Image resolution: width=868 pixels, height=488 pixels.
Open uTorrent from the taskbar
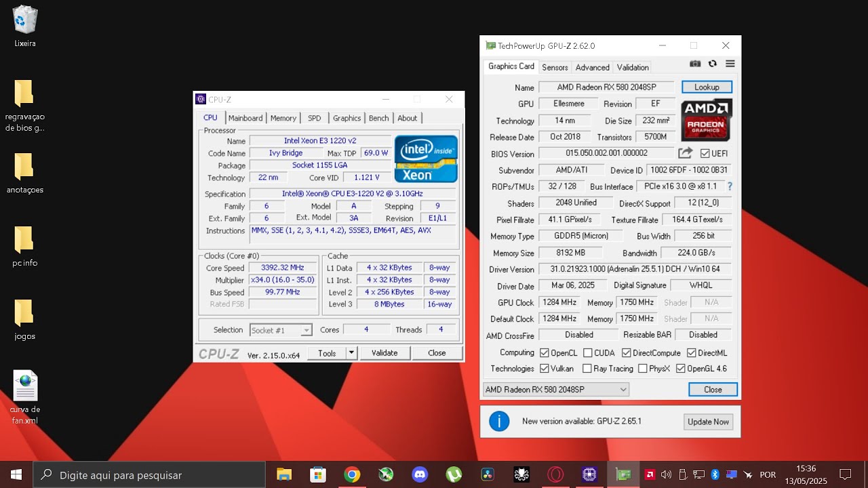tap(454, 474)
